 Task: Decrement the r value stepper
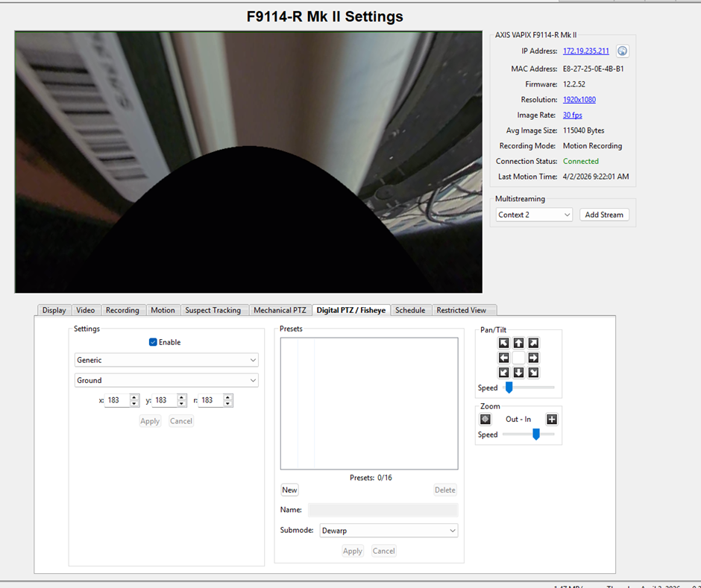coord(228,403)
